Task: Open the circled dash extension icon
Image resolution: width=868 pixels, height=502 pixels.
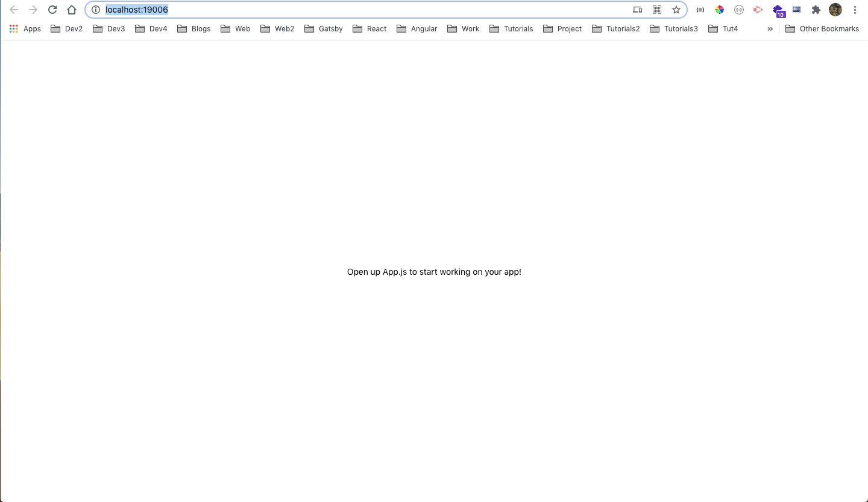Action: [739, 10]
